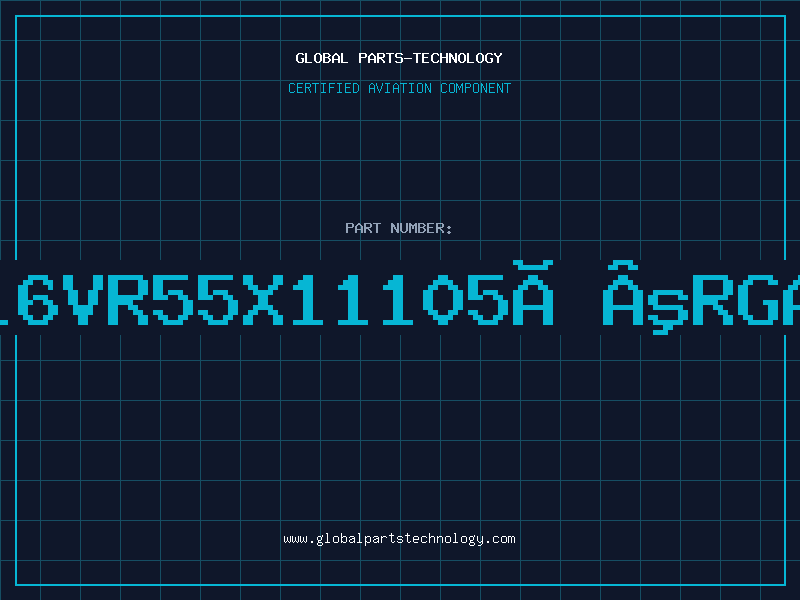Open the www.globalpartstechnology.com link
The height and width of the screenshot is (600, 800).
coord(399,539)
